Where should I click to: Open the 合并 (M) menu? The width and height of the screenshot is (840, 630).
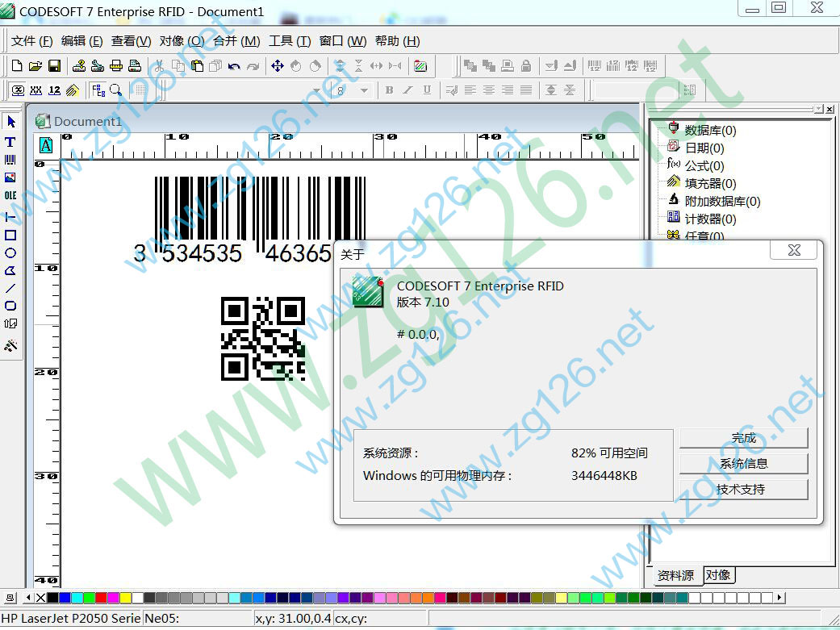click(x=236, y=41)
